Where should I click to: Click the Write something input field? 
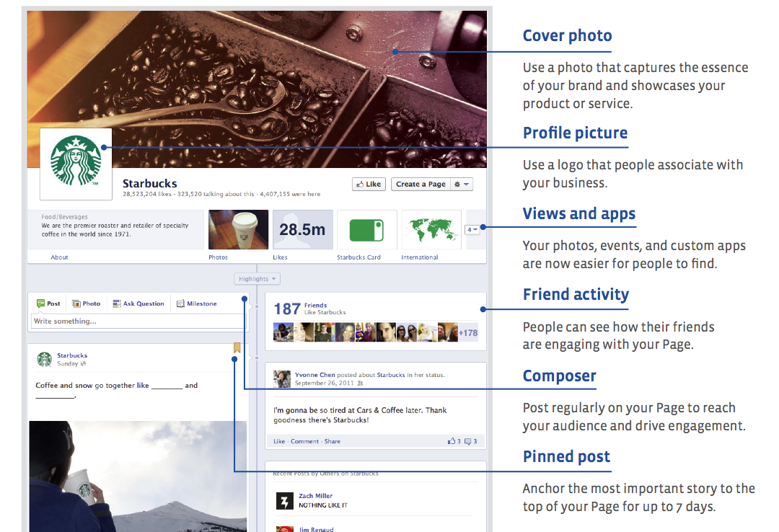138,322
